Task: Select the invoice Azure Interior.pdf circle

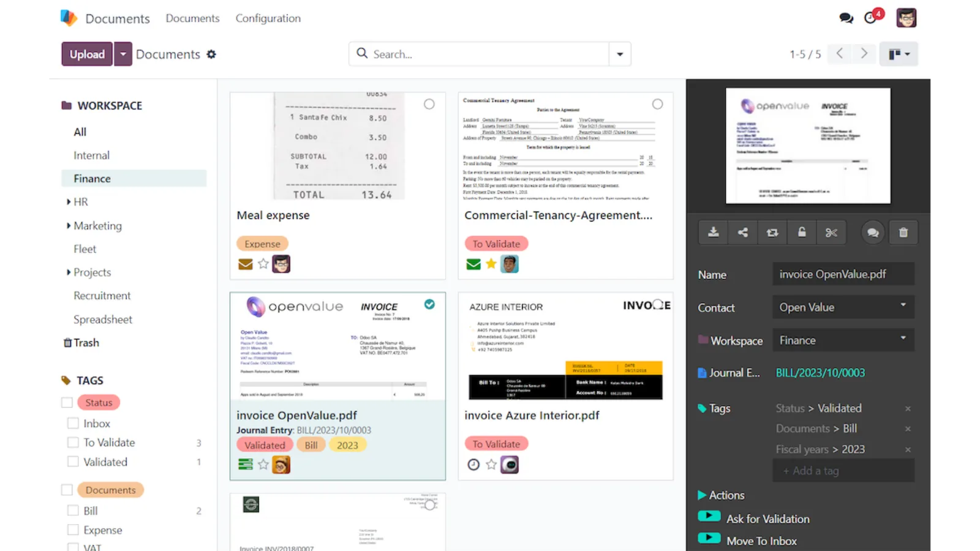Action: 657,304
